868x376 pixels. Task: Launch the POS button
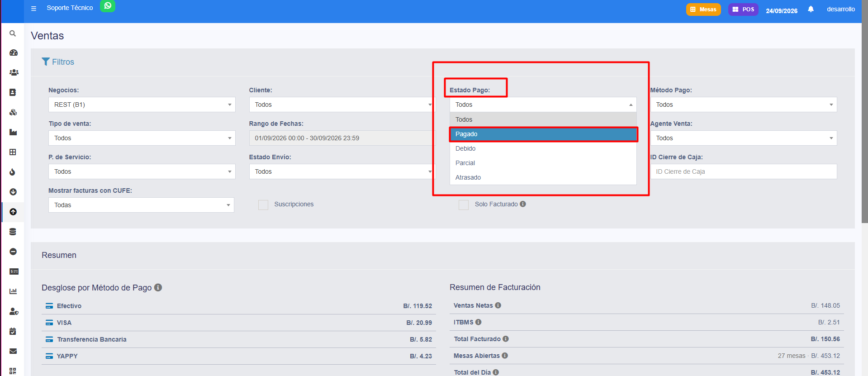(743, 10)
